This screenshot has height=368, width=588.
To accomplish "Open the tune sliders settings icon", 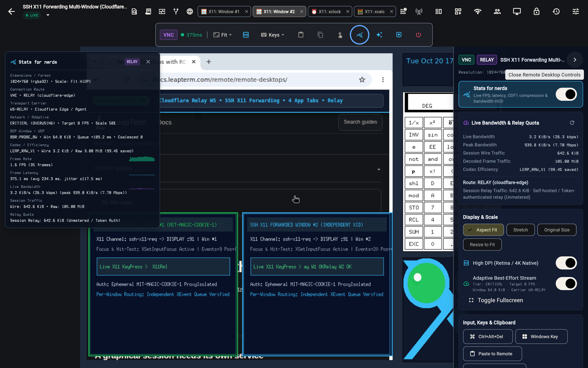I will (x=576, y=11).
